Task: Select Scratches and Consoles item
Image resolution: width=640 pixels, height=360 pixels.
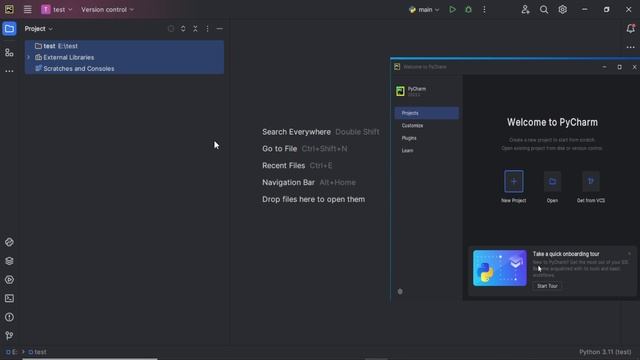Action: pyautogui.click(x=124, y=69)
